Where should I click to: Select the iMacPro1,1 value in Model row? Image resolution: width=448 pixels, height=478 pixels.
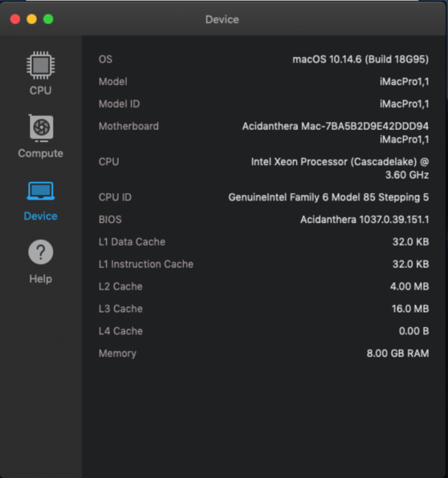(405, 82)
